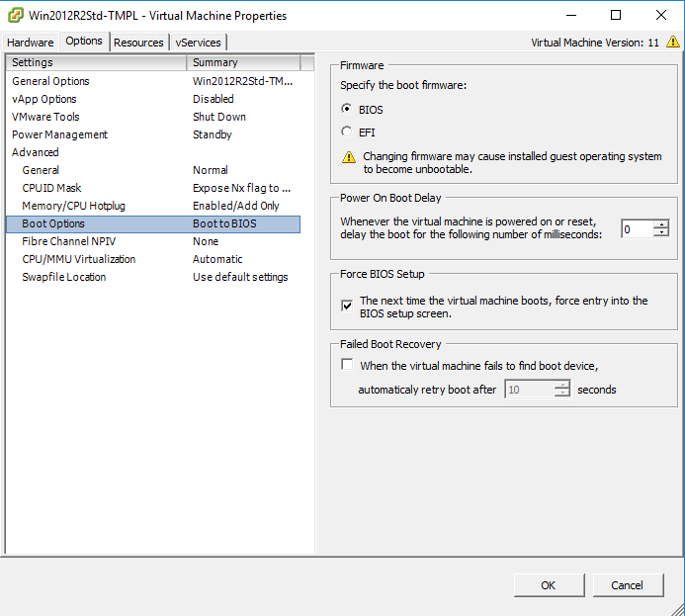Click the firmware change warning triangle icon
685x616 pixels.
pos(349,157)
